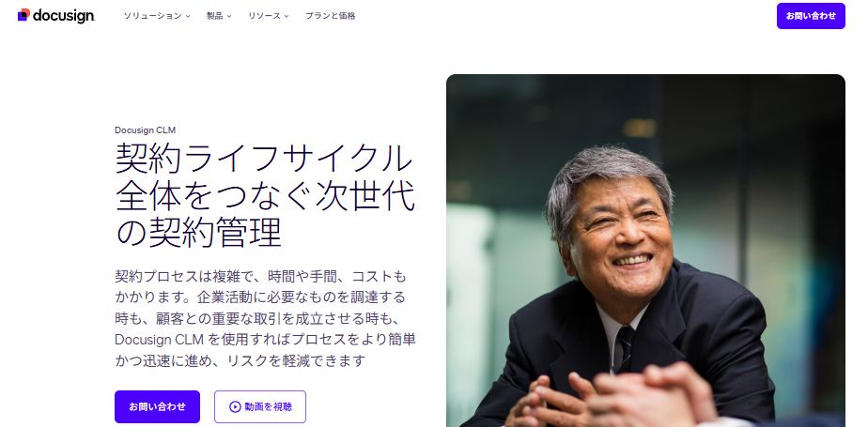Click the play circle icon in 動画を視聴

(x=235, y=407)
